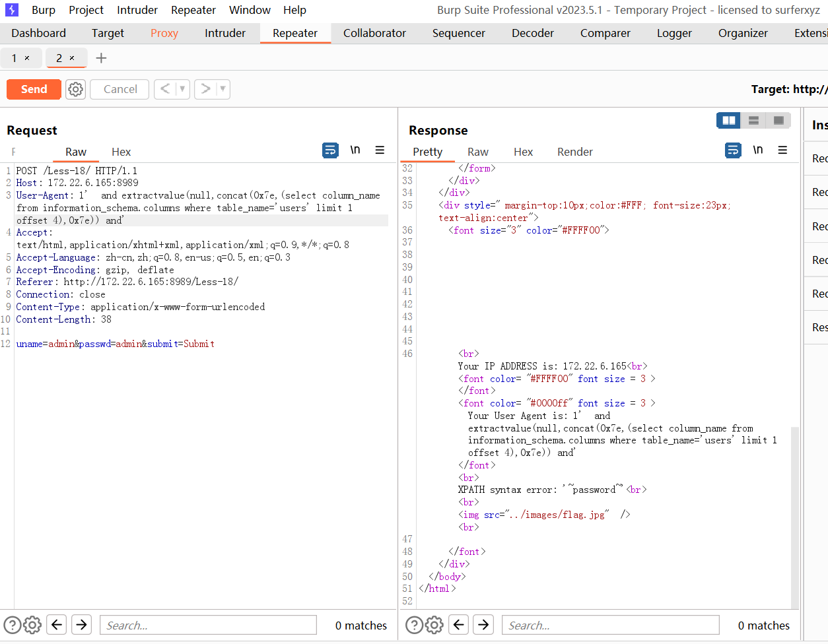Switch to the Intruder tool tab

(225, 33)
